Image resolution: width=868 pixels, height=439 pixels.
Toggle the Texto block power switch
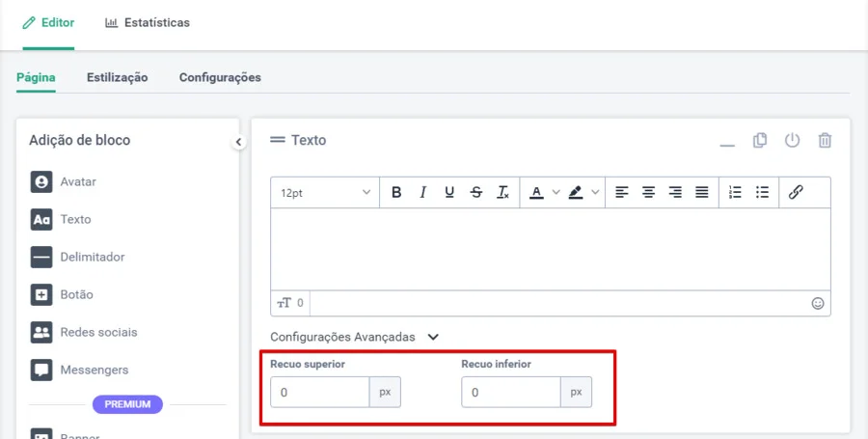792,141
